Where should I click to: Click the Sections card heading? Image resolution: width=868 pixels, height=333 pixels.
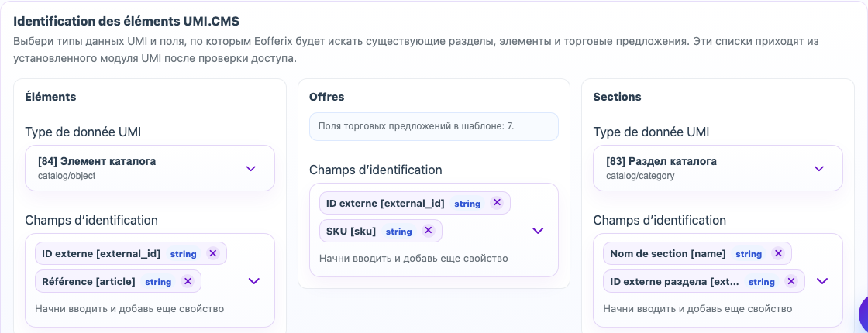pyautogui.click(x=617, y=97)
